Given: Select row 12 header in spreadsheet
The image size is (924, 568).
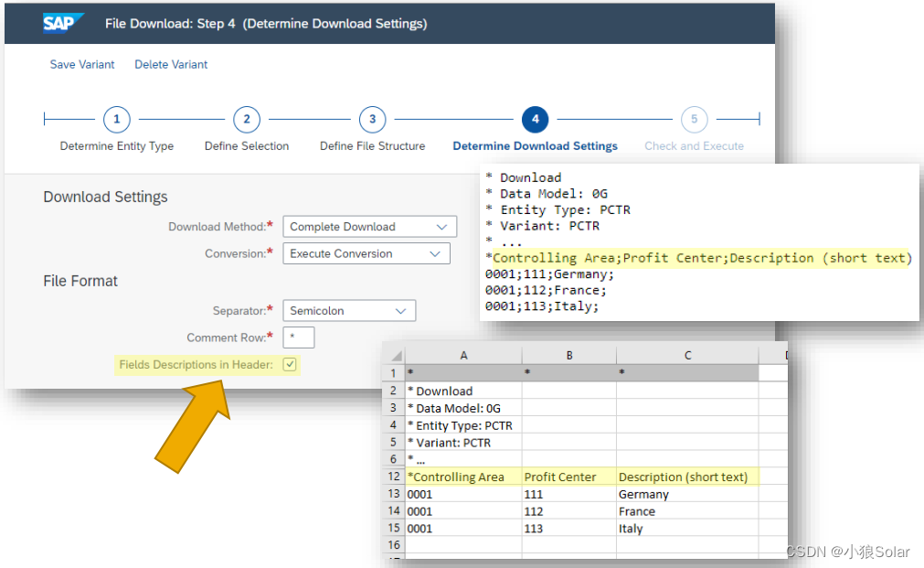Looking at the screenshot, I should click(394, 476).
